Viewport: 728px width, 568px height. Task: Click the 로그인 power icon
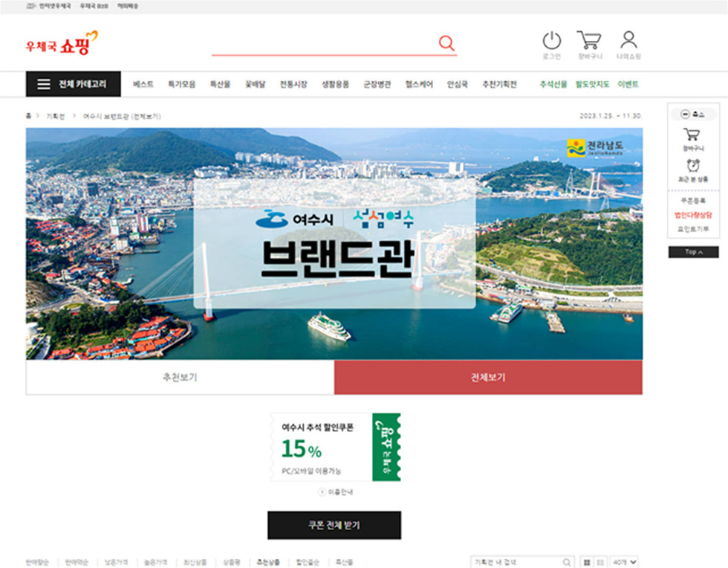(551, 41)
